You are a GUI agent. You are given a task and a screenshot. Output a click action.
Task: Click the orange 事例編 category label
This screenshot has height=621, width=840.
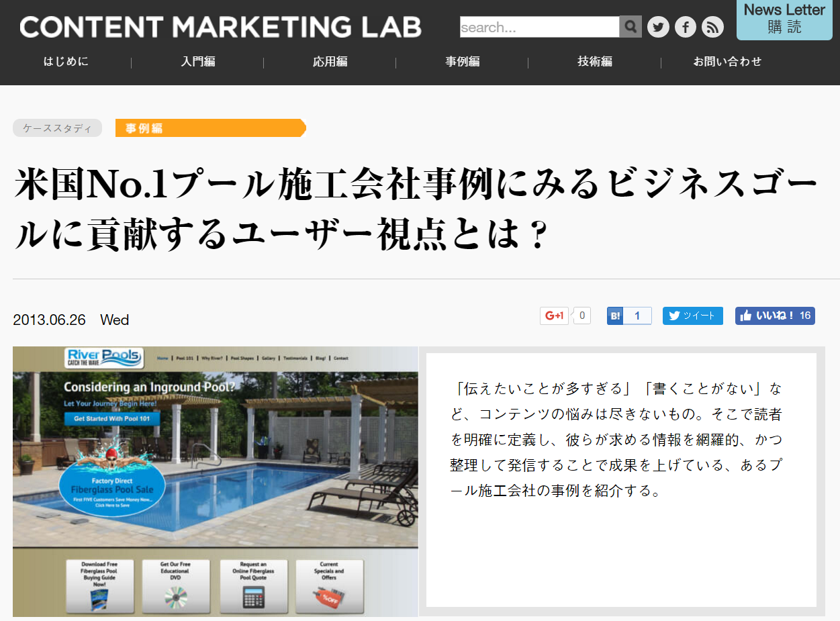(209, 128)
